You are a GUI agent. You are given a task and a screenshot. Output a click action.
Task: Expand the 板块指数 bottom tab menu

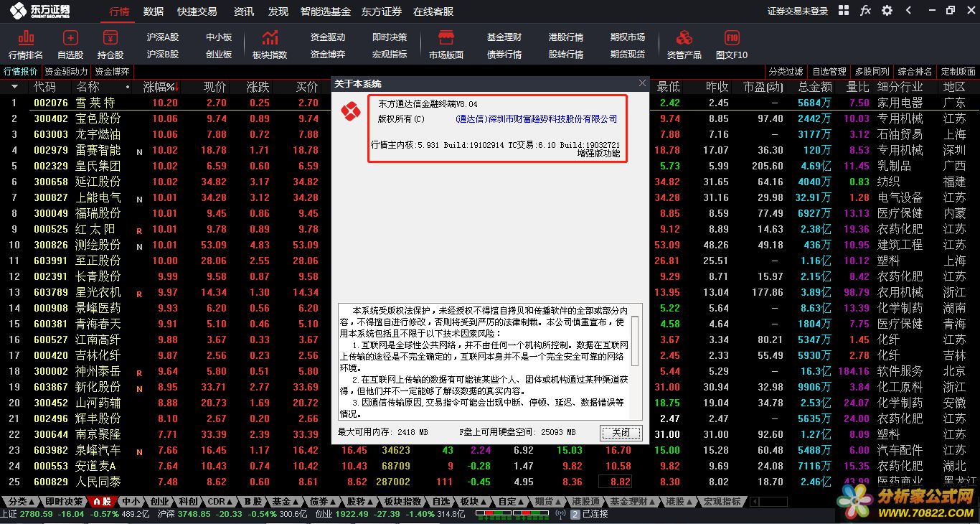[x=402, y=501]
